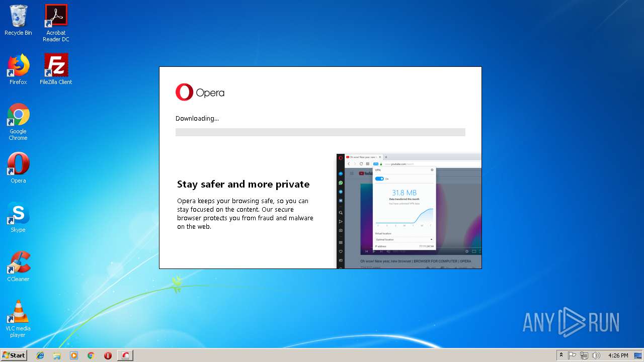Open Acrobat Reader DC desktop shortcut
Viewport: 644px width, 362px height.
[x=56, y=23]
